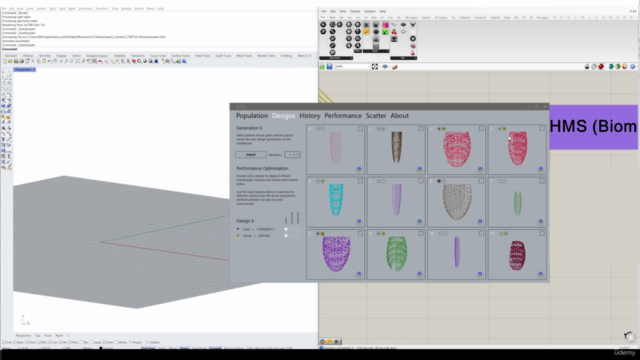Tick the parent checkbox on pink design 0
Image resolution: width=640 pixels, height=360 pixels.
click(360, 129)
